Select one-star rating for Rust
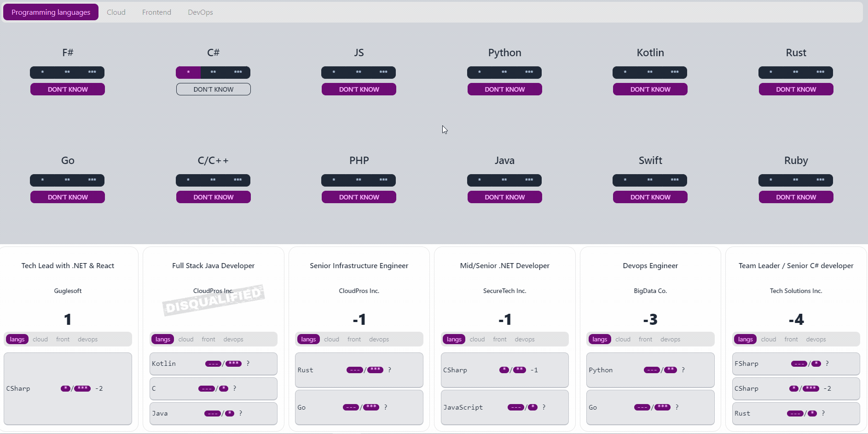 point(771,72)
